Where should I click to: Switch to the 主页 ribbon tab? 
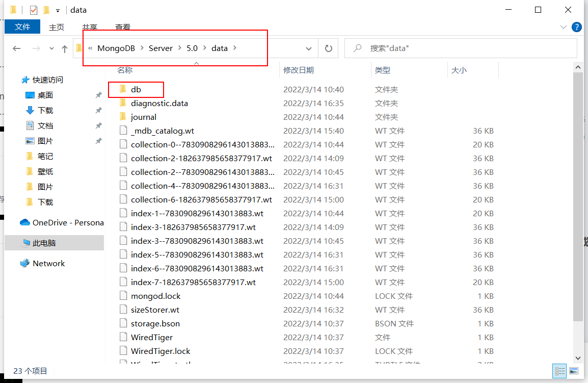pos(57,28)
